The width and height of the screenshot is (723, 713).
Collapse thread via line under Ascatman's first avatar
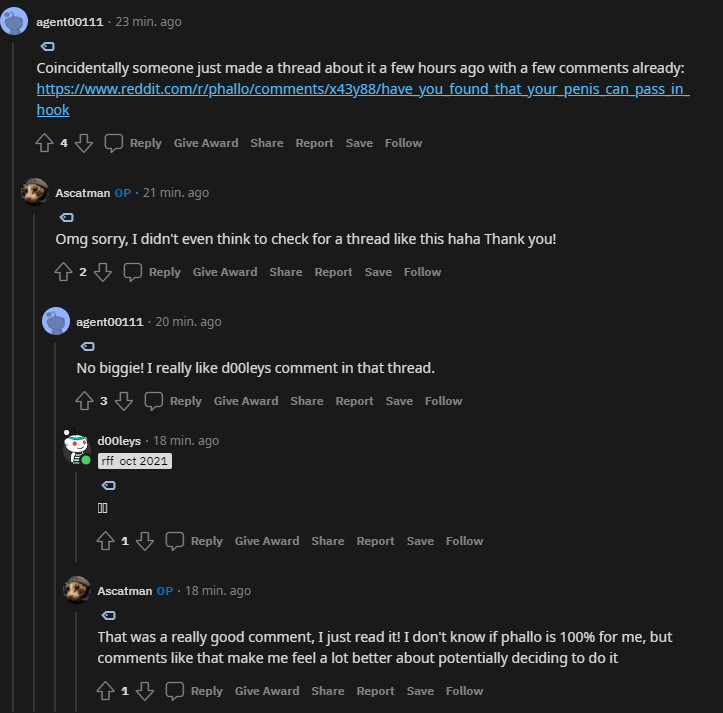point(34,461)
